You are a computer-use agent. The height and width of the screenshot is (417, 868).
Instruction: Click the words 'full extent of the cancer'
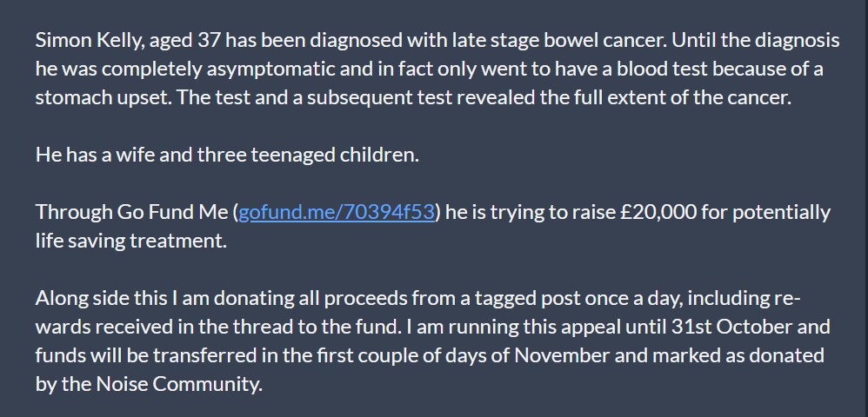coord(679,98)
